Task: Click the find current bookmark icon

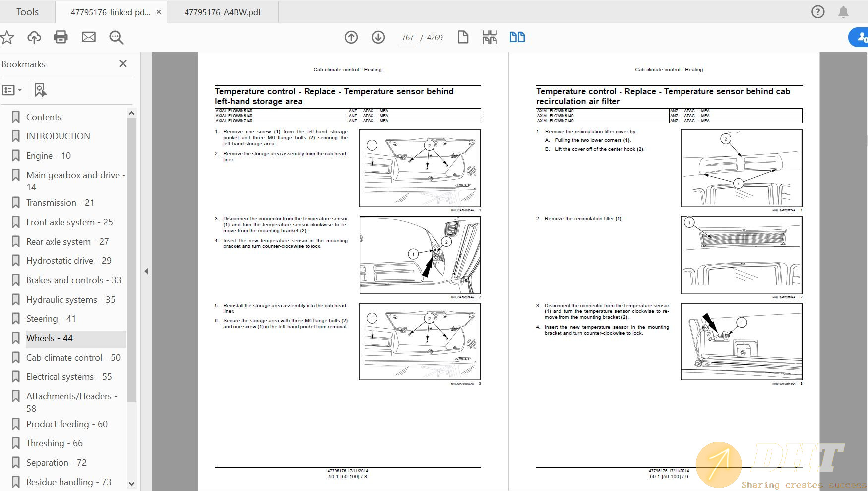Action: [40, 90]
